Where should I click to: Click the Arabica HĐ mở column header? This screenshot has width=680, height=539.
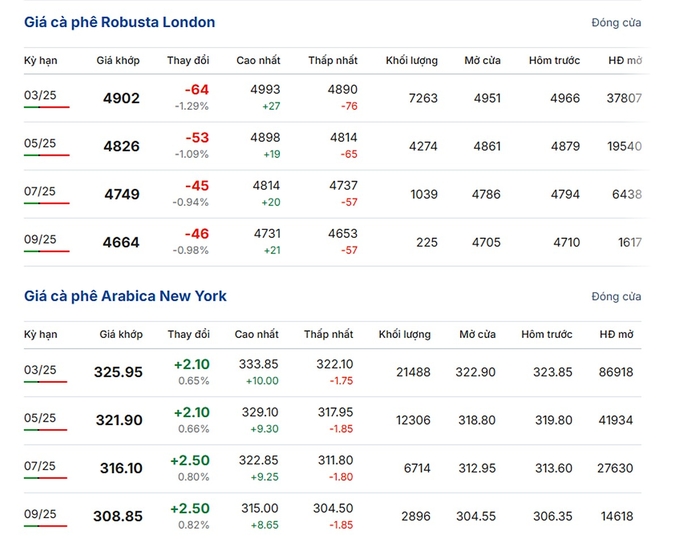tap(617, 334)
